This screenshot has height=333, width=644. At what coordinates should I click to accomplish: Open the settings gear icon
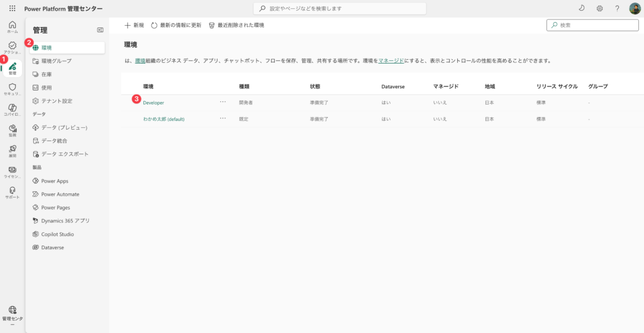(599, 8)
